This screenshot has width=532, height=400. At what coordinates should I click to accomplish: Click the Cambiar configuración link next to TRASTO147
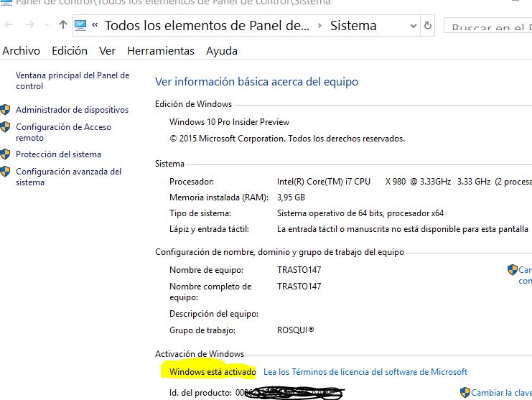(x=525, y=275)
